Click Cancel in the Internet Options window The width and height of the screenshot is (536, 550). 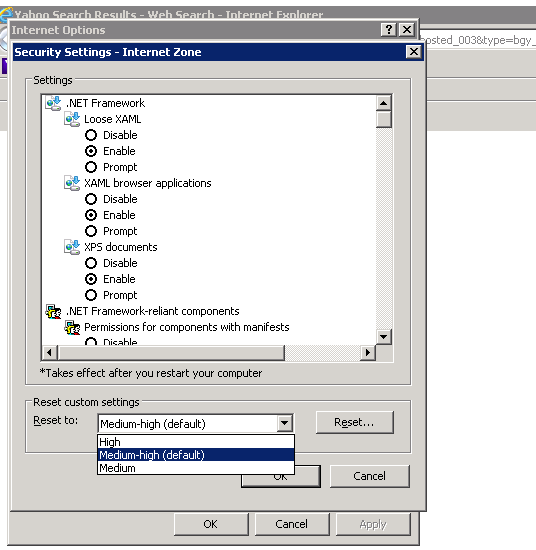(x=292, y=524)
